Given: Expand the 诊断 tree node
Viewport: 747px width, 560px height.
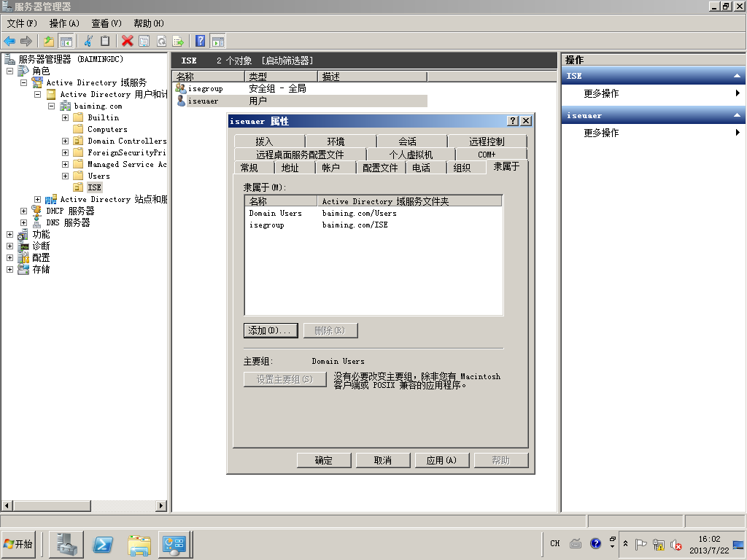Looking at the screenshot, I should click(9, 246).
